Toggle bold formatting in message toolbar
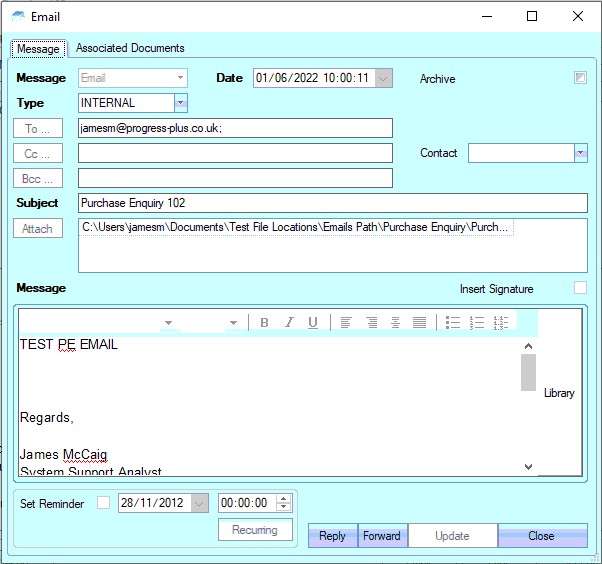The image size is (602, 564). click(264, 322)
